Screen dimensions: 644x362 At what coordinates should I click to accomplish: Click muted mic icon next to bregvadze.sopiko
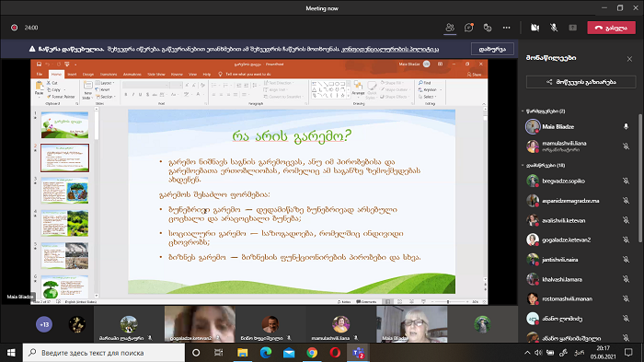coord(626,181)
